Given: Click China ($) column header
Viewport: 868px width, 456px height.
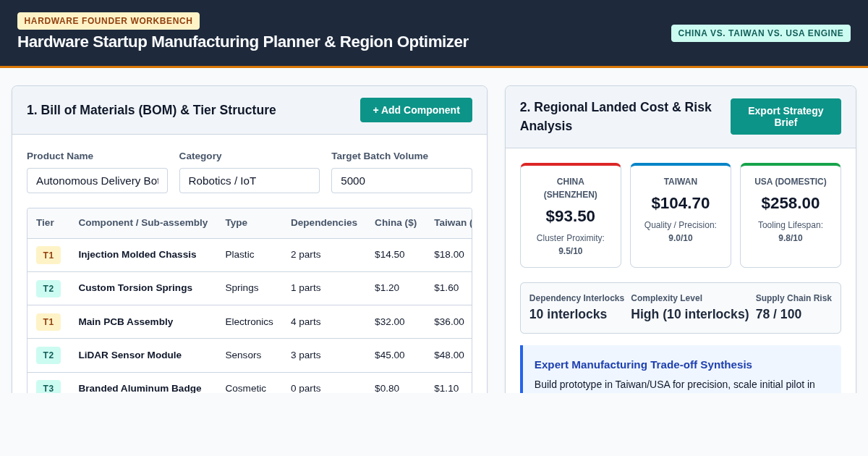Looking at the screenshot, I should click(396, 223).
